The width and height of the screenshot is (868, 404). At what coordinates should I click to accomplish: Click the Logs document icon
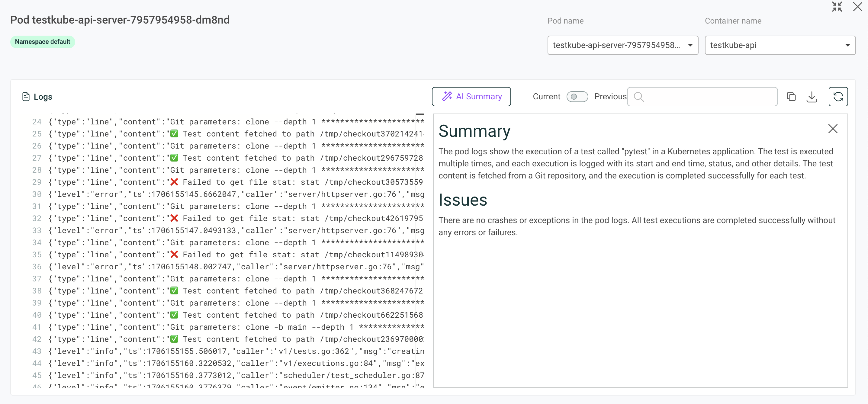26,97
